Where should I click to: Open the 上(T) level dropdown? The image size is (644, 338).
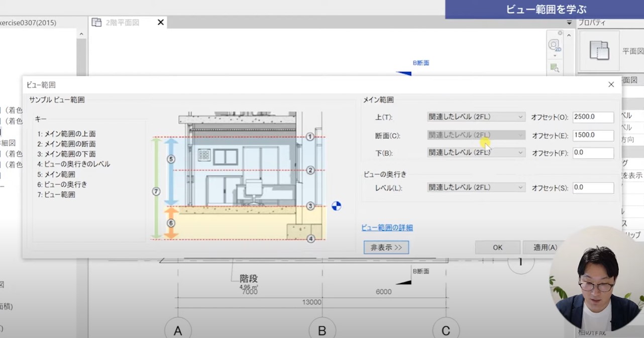click(x=476, y=117)
